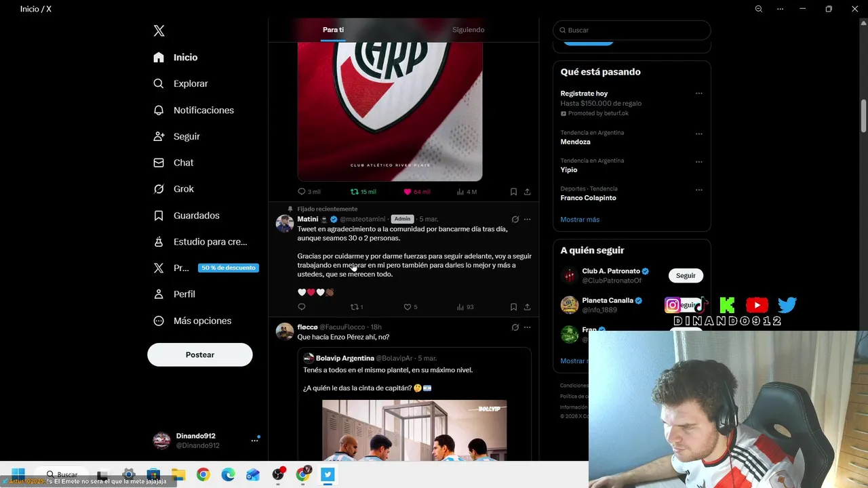
Task: Click the Postear button
Action: point(200,354)
